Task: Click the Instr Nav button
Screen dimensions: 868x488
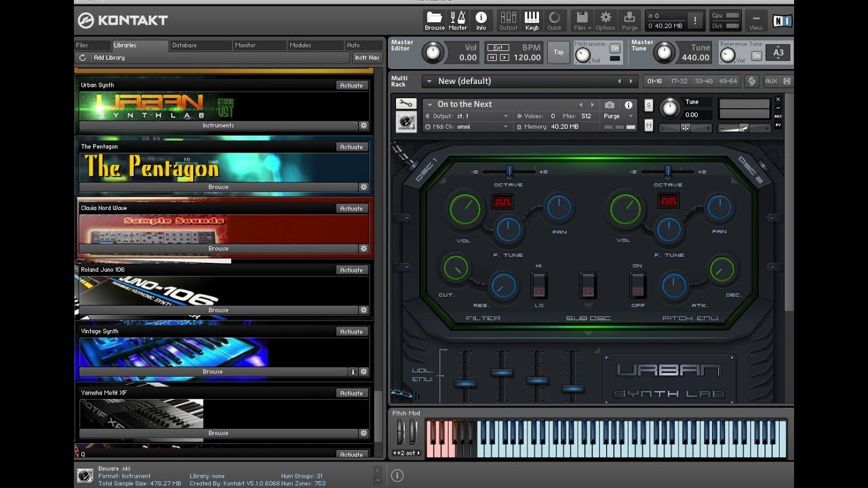Action: click(367, 58)
